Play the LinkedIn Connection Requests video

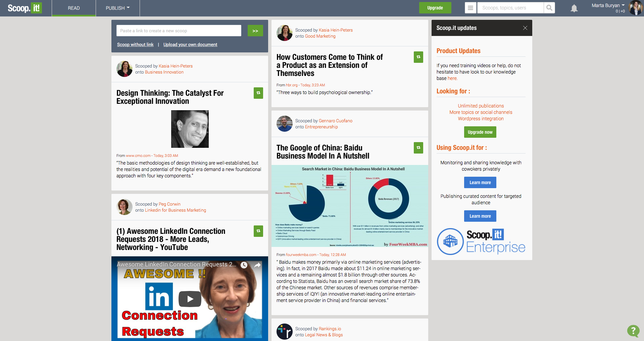pos(190,299)
